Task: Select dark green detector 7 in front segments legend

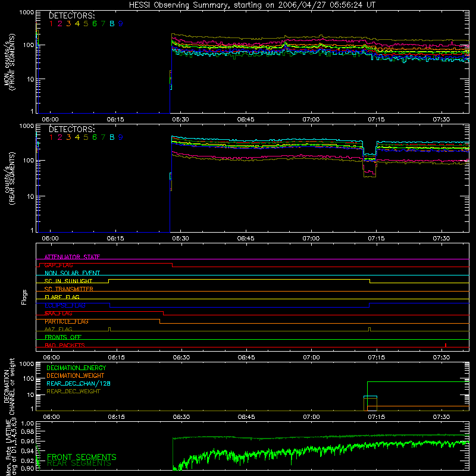Action: click(103, 24)
